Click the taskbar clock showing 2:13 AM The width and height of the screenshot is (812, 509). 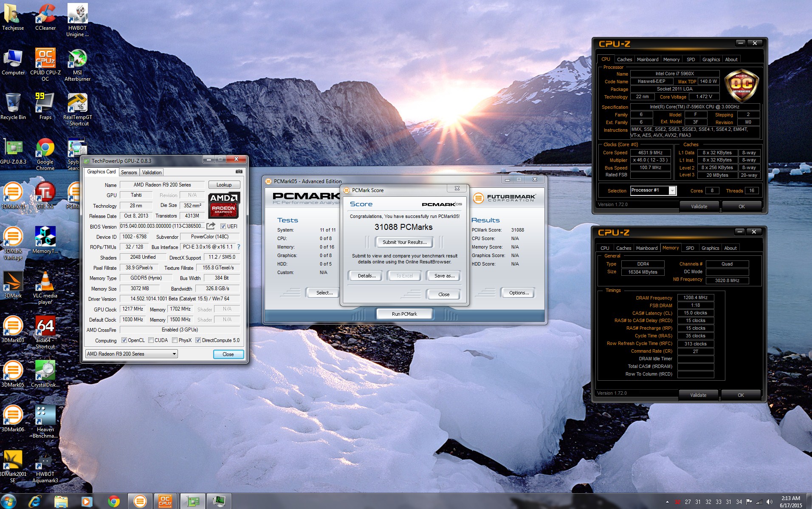pyautogui.click(x=791, y=502)
